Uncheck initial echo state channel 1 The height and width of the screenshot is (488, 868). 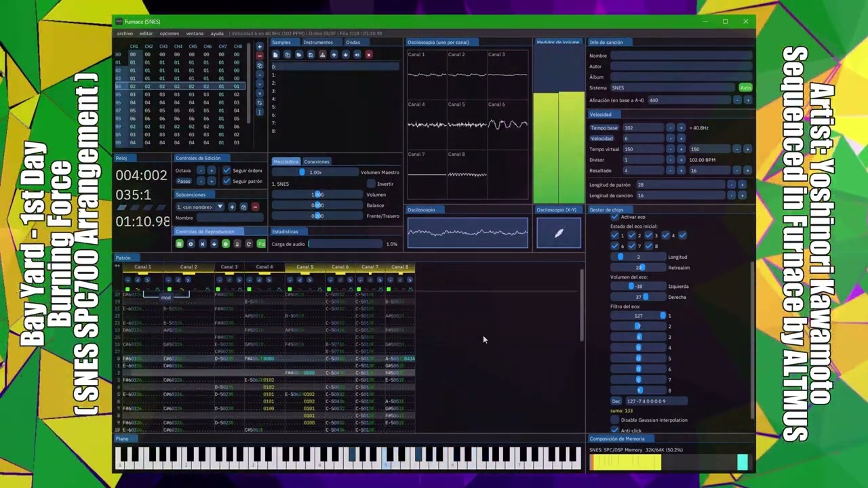click(x=614, y=235)
